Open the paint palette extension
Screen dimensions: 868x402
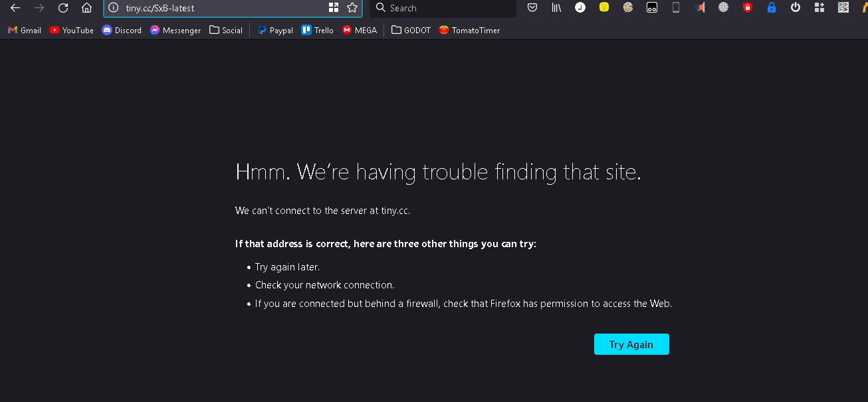pyautogui.click(x=628, y=8)
